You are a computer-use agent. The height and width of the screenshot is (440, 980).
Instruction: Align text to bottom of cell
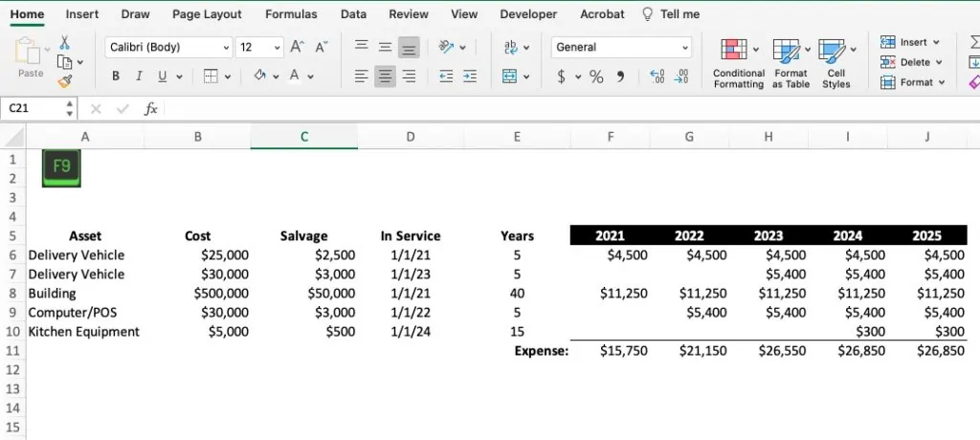[x=409, y=48]
